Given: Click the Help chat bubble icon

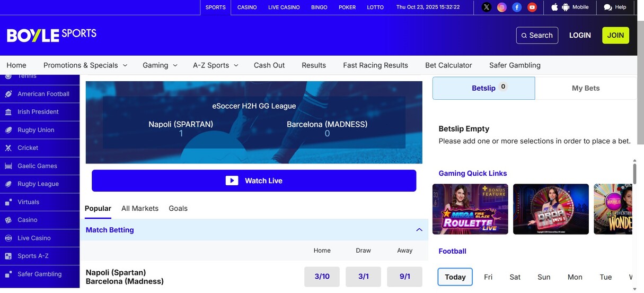Looking at the screenshot, I should [607, 7].
